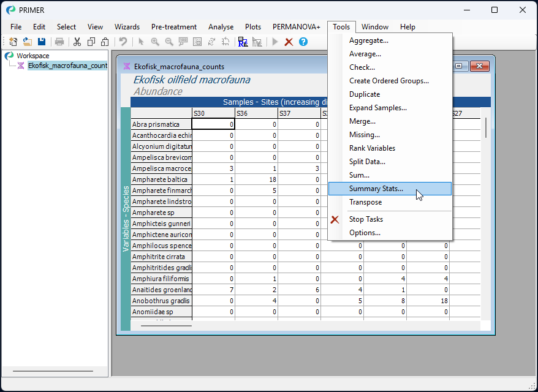Image resolution: width=538 pixels, height=392 pixels.
Task: Open the PERMANOVA+ menu
Action: [296, 27]
